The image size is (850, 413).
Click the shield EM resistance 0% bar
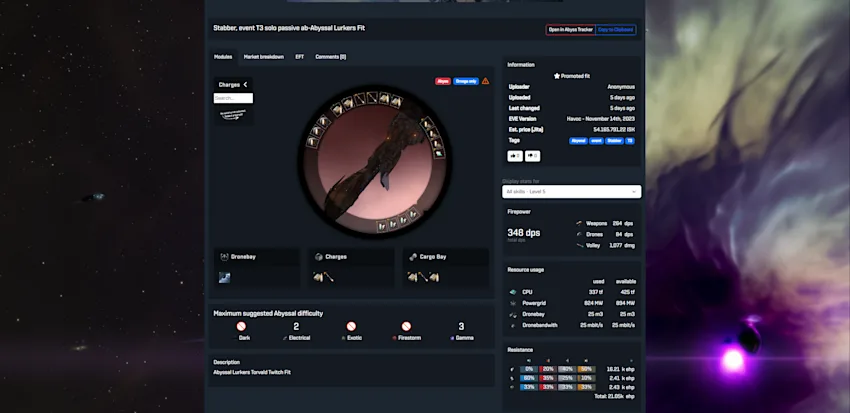click(529, 369)
